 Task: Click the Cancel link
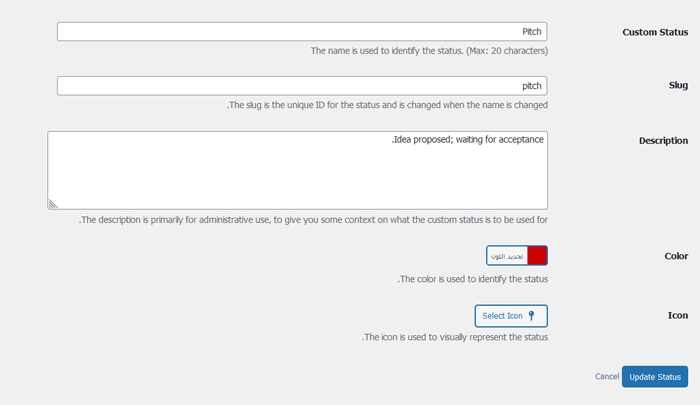(x=607, y=377)
